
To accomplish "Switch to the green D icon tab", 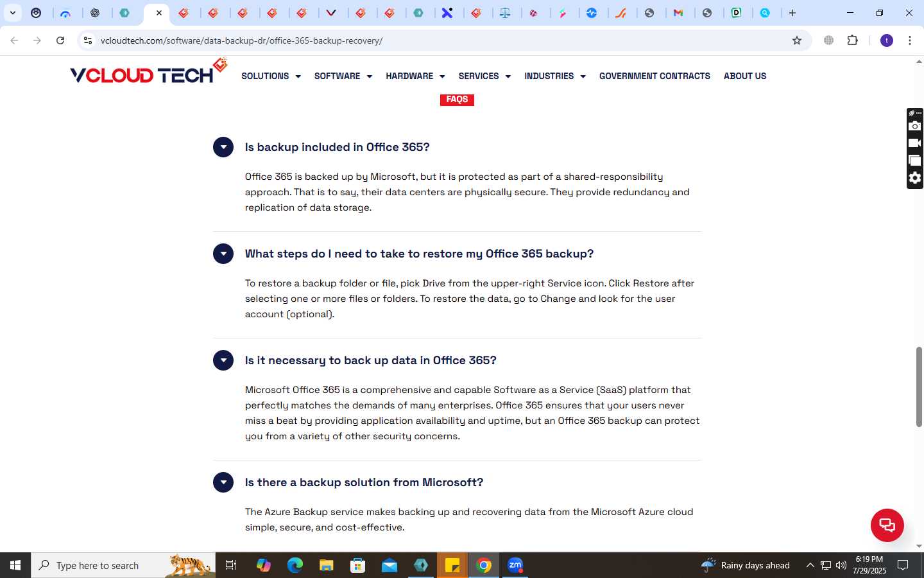I will (737, 13).
